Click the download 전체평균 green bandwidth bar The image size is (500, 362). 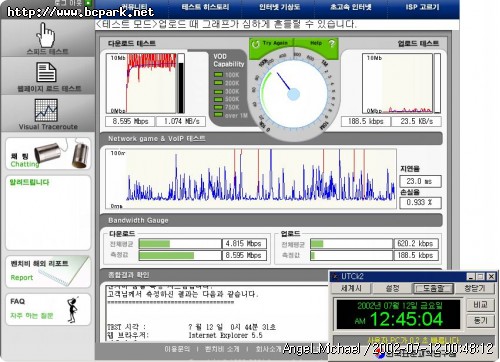click(154, 244)
